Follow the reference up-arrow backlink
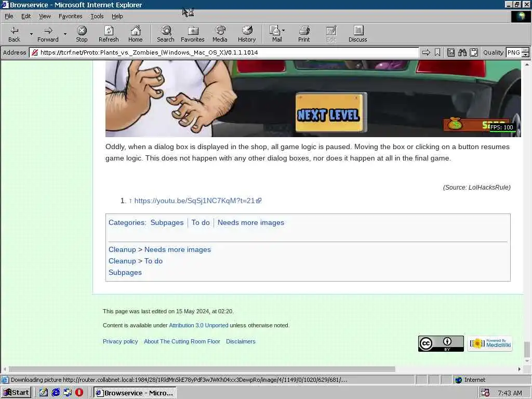The height and width of the screenshot is (399, 532). click(130, 201)
